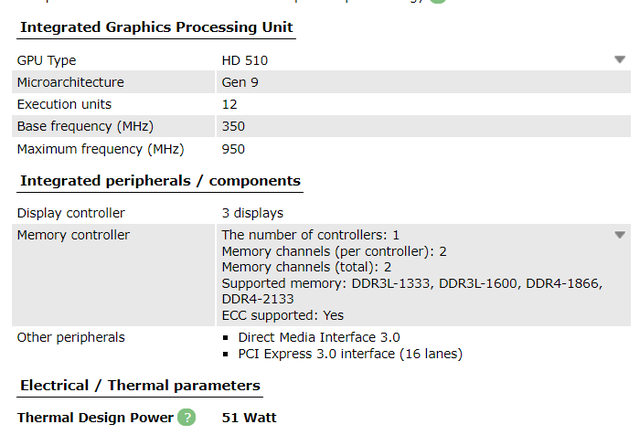Expand the Memory controller row arrow
Image resolution: width=640 pixels, height=435 pixels.
coord(620,235)
